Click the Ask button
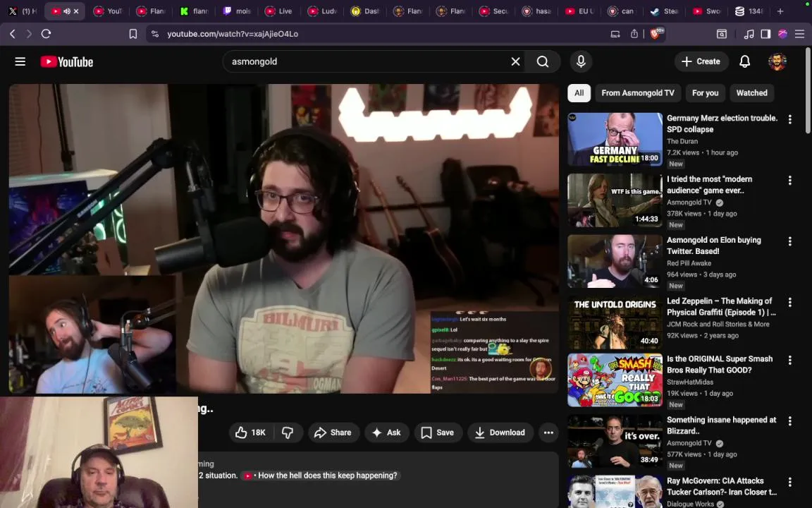The image size is (812, 508). [387, 433]
